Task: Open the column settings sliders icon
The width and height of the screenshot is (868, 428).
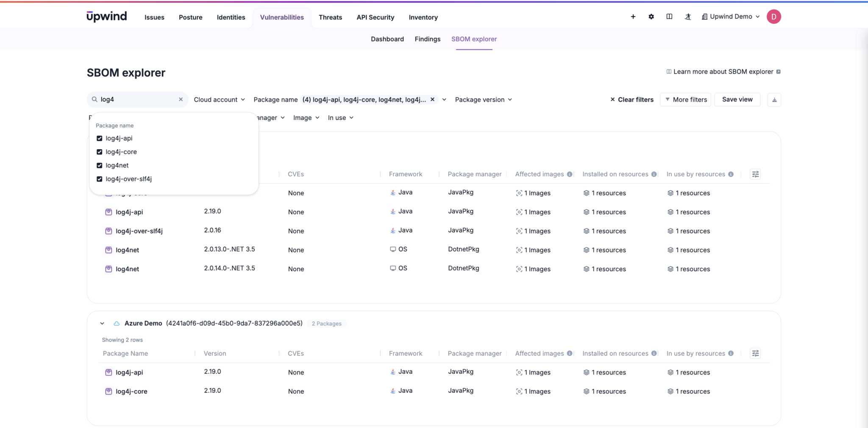Action: point(755,174)
